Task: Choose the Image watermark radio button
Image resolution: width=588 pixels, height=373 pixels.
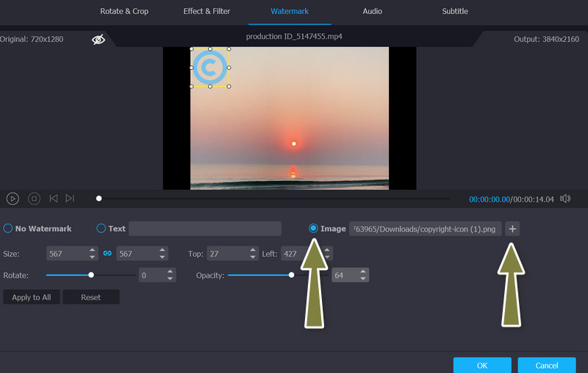Action: click(314, 229)
